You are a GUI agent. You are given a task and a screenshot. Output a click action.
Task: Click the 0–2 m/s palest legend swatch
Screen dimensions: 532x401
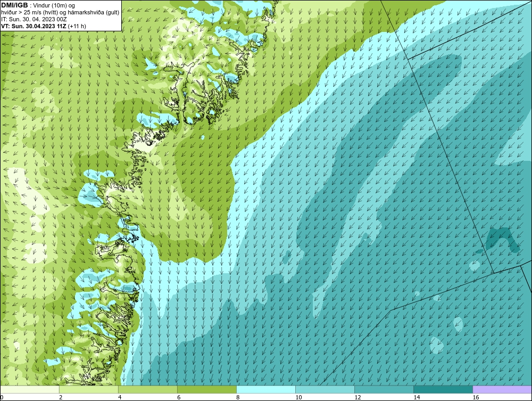tap(30, 389)
